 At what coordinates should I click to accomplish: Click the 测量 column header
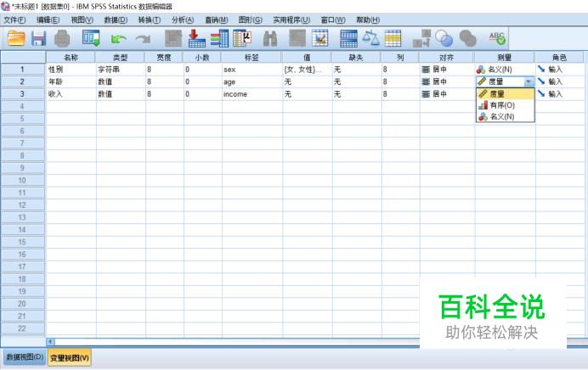[505, 58]
